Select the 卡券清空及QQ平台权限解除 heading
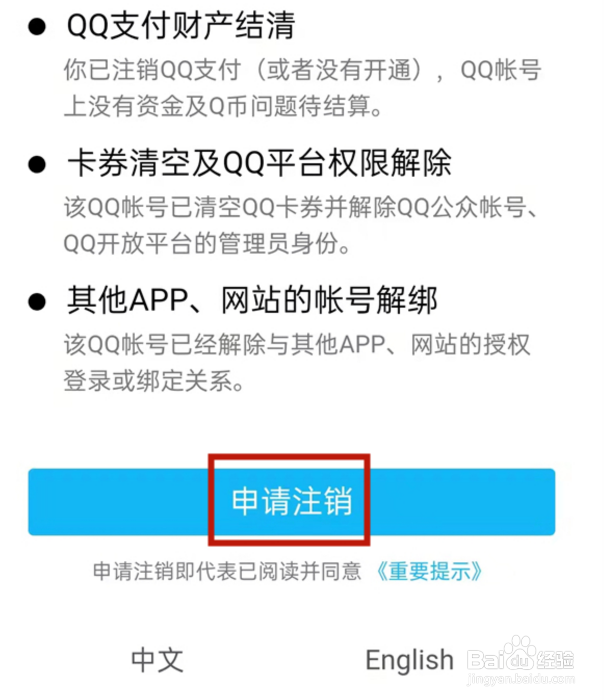The height and width of the screenshot is (700, 609). (x=259, y=163)
